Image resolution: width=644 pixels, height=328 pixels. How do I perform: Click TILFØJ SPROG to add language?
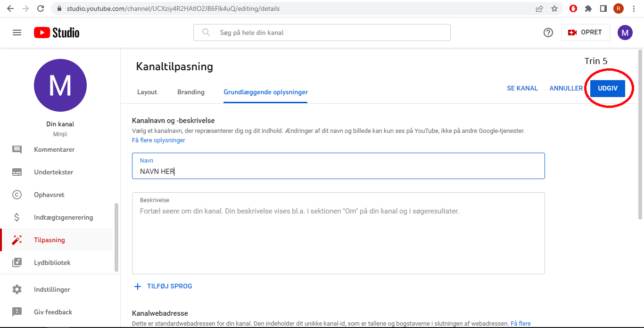pyautogui.click(x=164, y=286)
